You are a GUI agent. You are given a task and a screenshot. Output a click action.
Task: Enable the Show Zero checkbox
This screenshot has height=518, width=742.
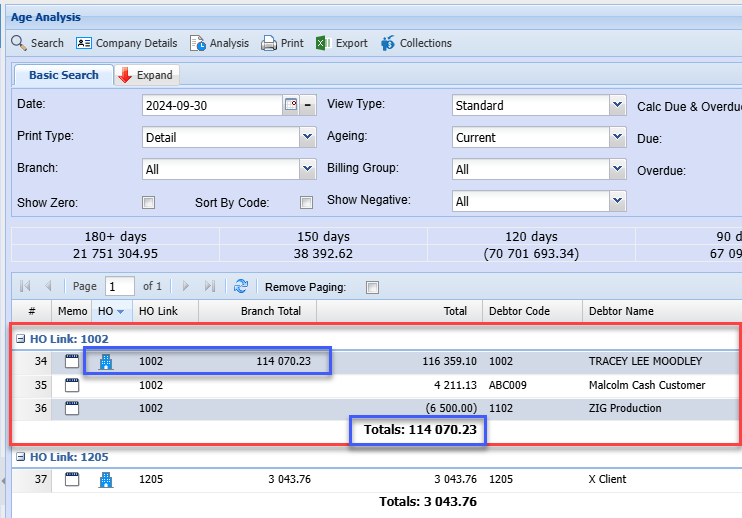pyautogui.click(x=148, y=203)
